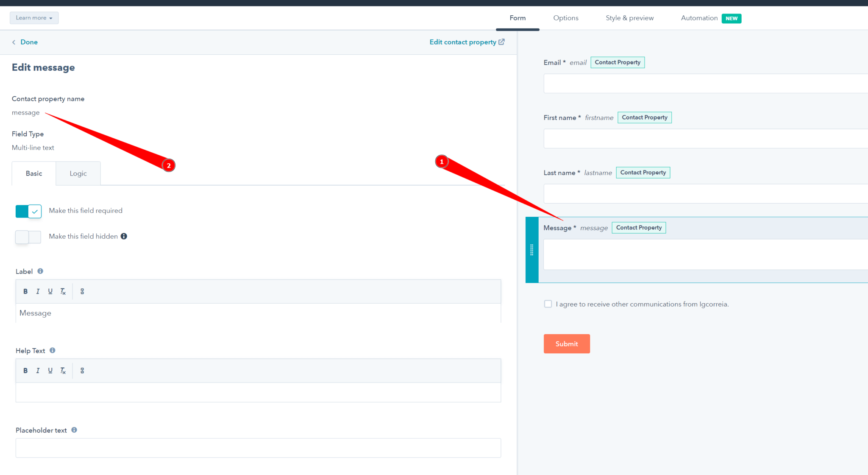The image size is (868, 475).
Task: Check the agree to receive communications checkbox
Action: pyautogui.click(x=548, y=304)
